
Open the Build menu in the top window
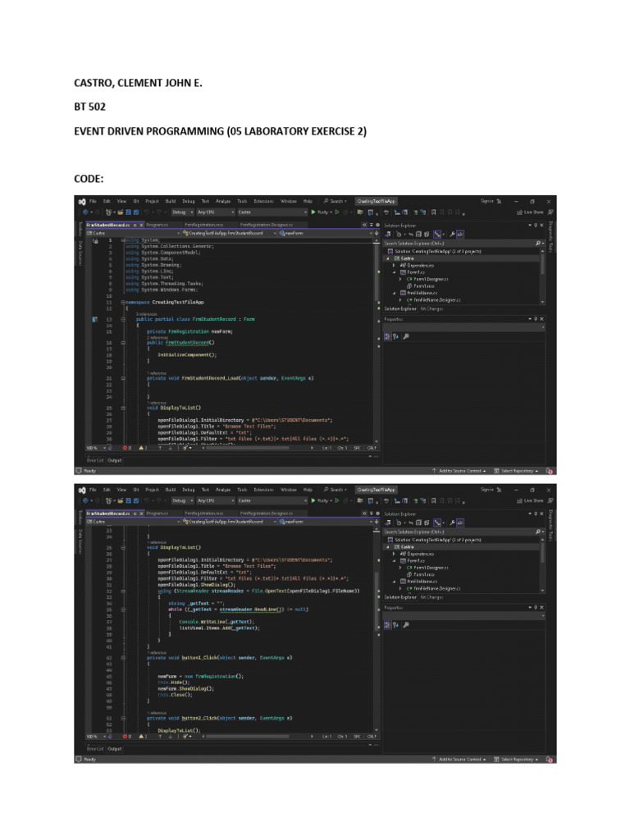pyautogui.click(x=170, y=201)
